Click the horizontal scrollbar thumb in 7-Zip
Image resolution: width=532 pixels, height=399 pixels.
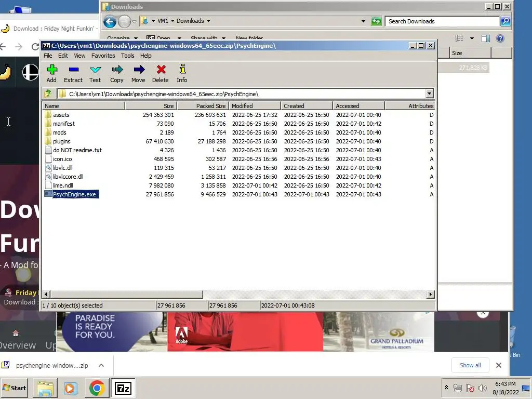coord(127,294)
